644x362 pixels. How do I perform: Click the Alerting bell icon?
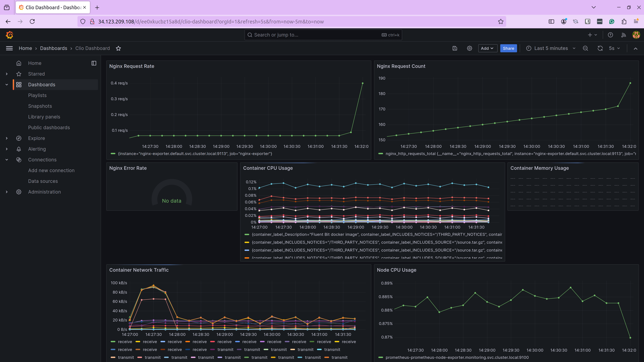coord(19,149)
